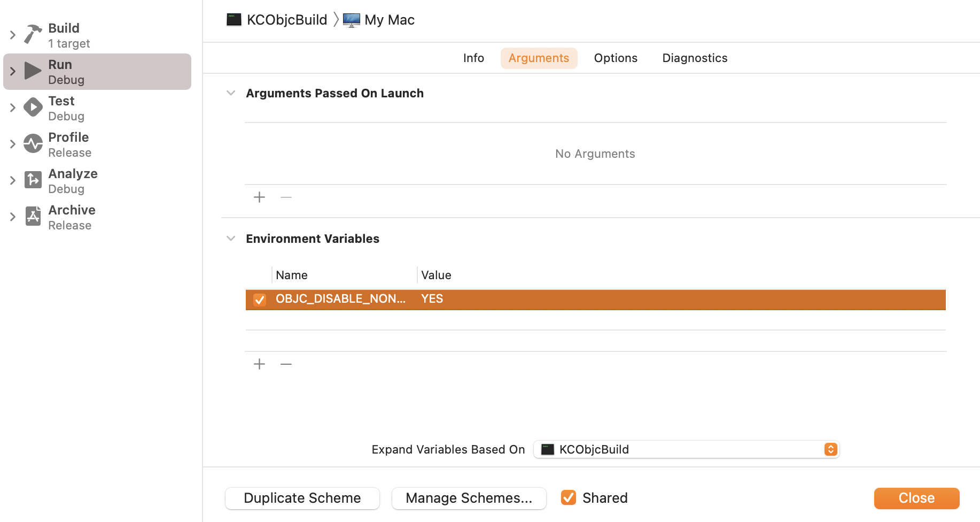Viewport: 980px width, 522px height.
Task: Switch to the Diagnostics tab
Action: pos(695,58)
